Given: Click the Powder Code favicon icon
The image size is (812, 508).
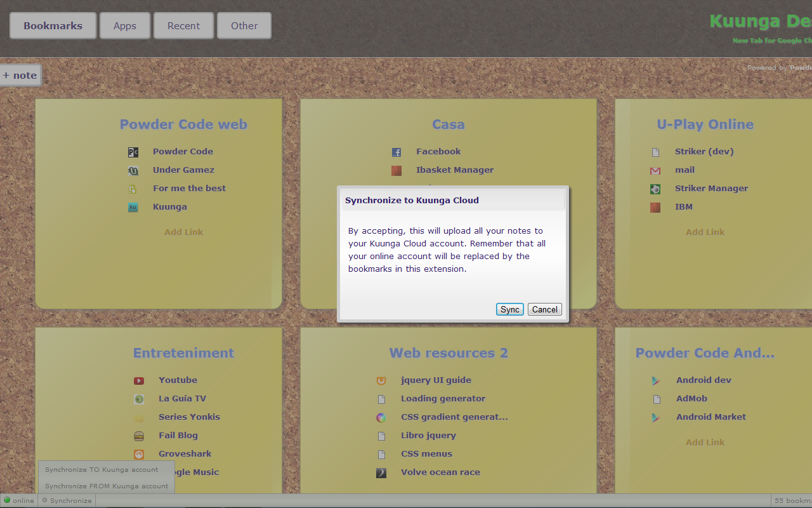Looking at the screenshot, I should [133, 152].
